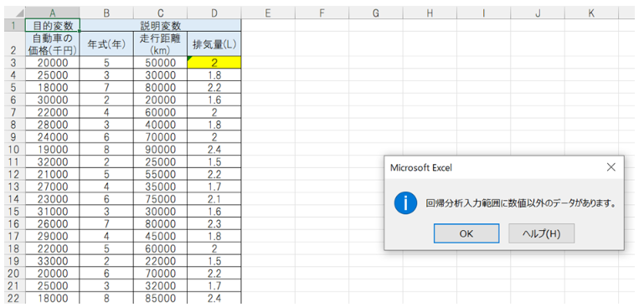Click cell A15 containing 31000

click(53, 212)
